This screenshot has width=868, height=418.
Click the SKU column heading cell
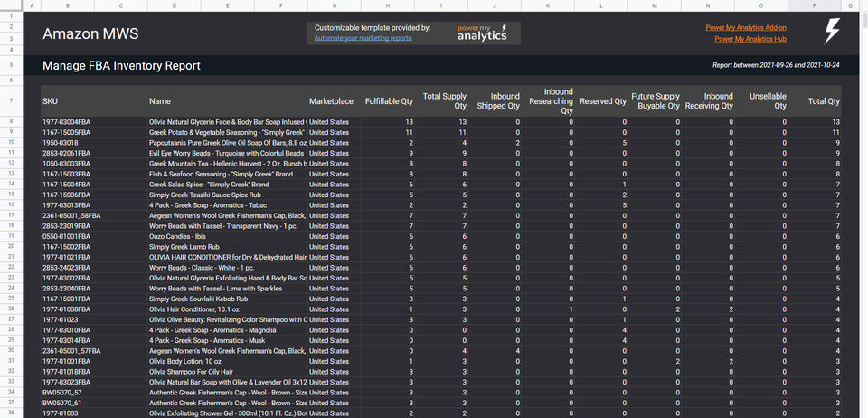click(x=51, y=101)
